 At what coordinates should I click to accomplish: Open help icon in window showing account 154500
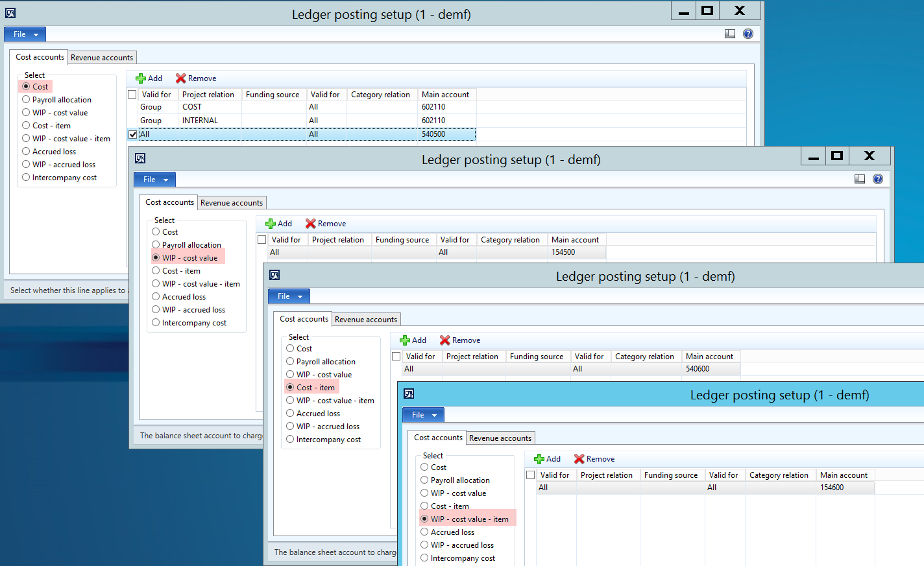point(878,179)
